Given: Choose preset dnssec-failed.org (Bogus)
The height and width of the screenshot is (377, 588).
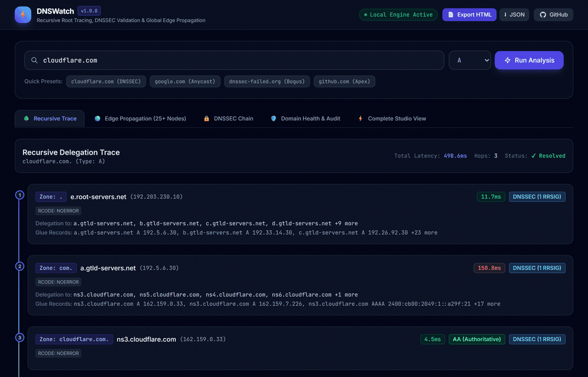Looking at the screenshot, I should pyautogui.click(x=267, y=81).
